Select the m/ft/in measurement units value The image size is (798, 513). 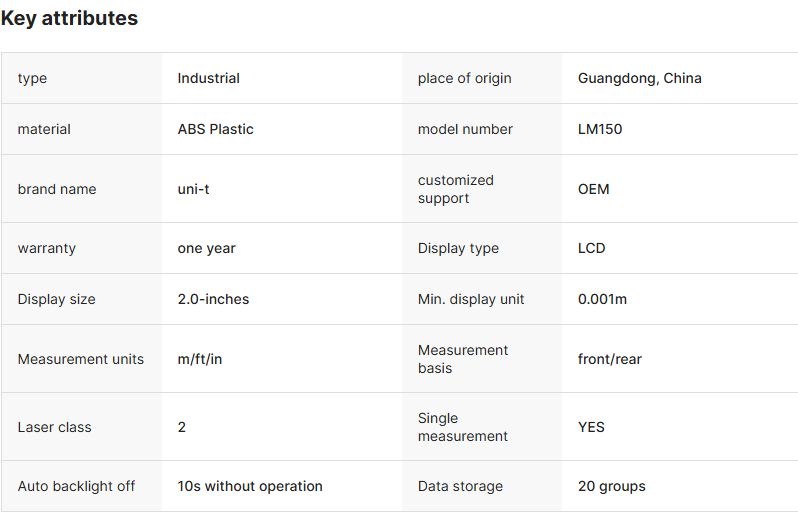point(200,359)
